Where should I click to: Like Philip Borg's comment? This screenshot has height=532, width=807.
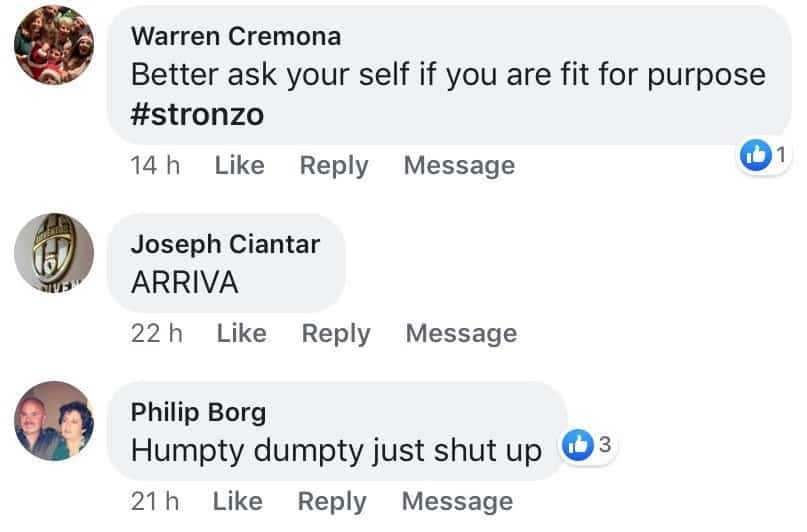pyautogui.click(x=237, y=502)
